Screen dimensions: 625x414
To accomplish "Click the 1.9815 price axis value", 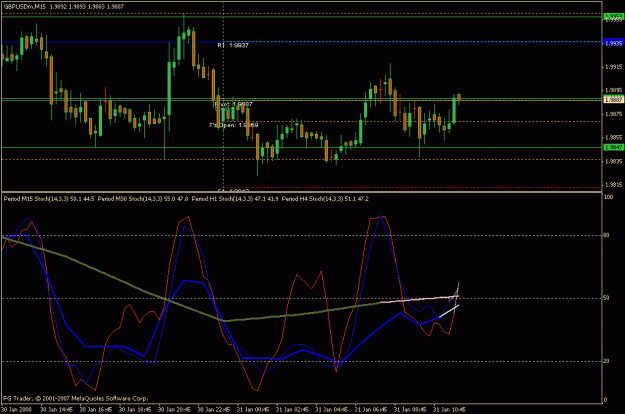I will tap(614, 185).
